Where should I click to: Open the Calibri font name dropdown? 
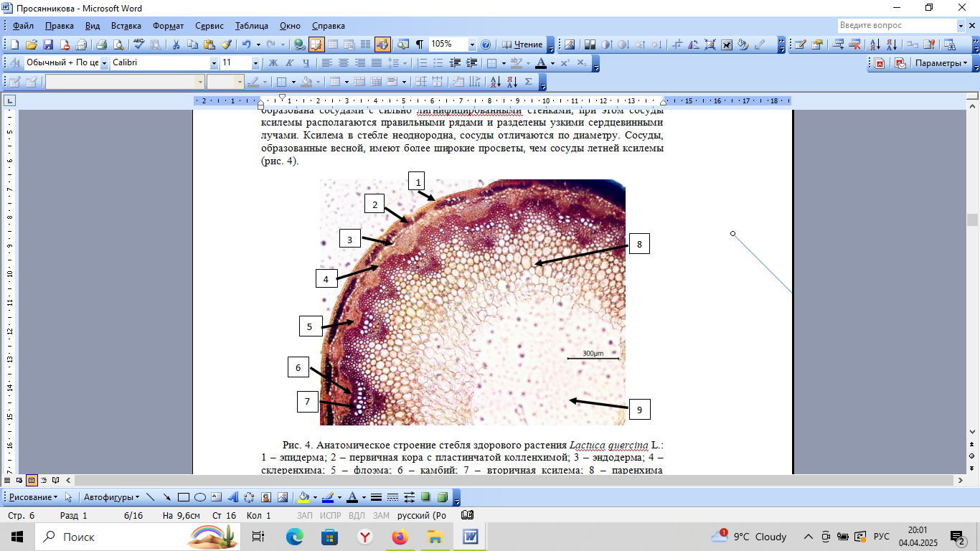pos(214,63)
